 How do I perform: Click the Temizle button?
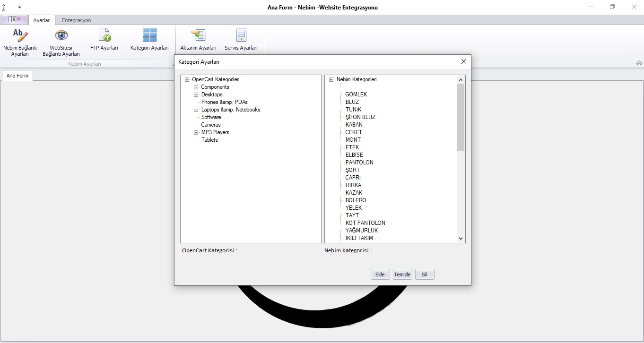tap(402, 274)
